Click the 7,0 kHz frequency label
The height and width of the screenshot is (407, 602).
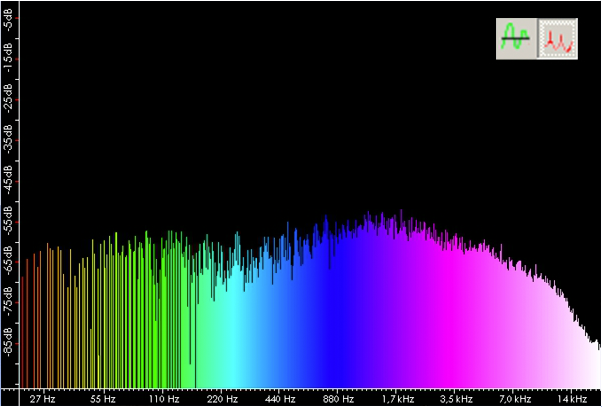(x=515, y=398)
